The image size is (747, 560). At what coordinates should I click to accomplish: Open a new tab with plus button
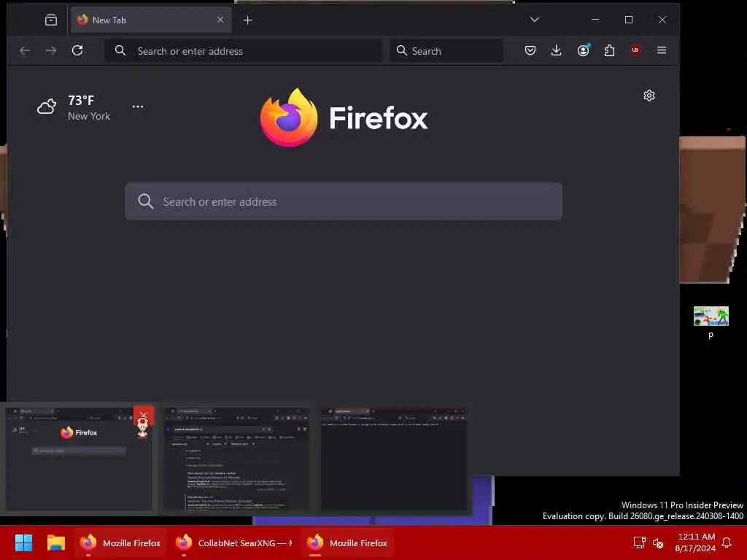[x=248, y=20]
